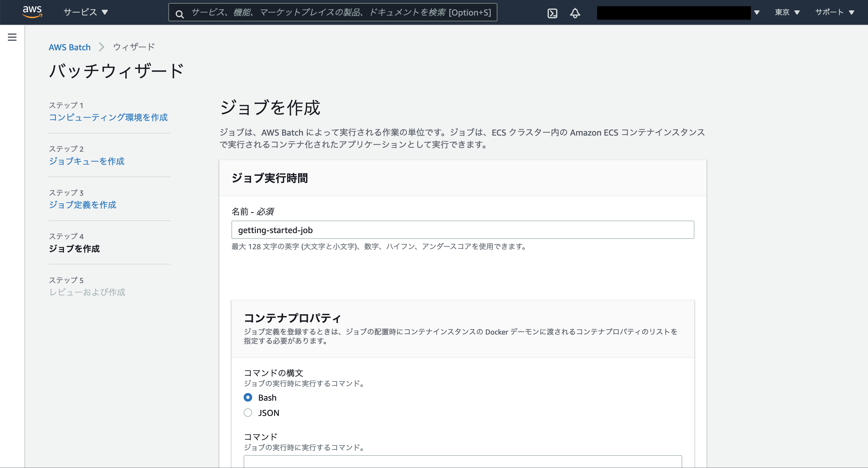This screenshot has height=468, width=868.
Task: Toggle the hamburger side navigation menu
Action: pos(12,37)
